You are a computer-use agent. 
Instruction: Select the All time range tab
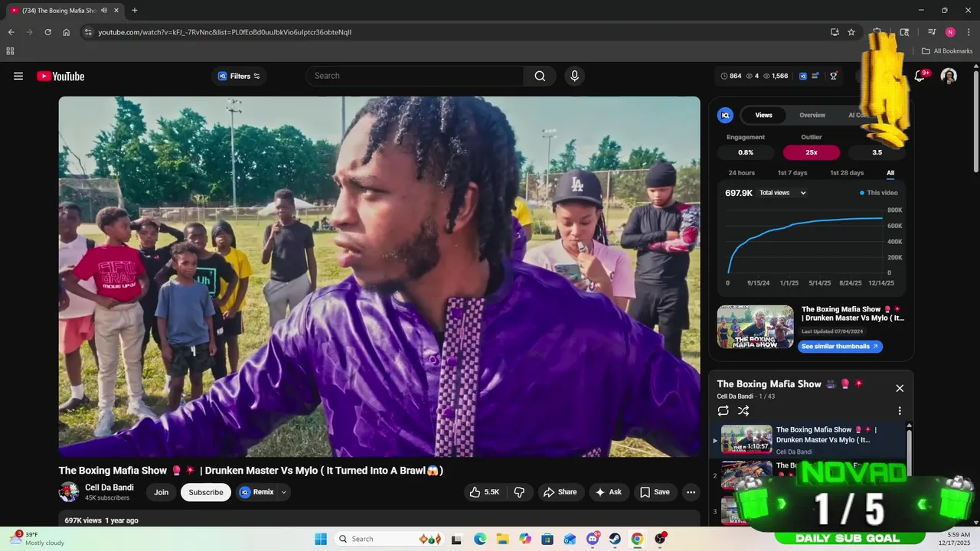click(890, 173)
